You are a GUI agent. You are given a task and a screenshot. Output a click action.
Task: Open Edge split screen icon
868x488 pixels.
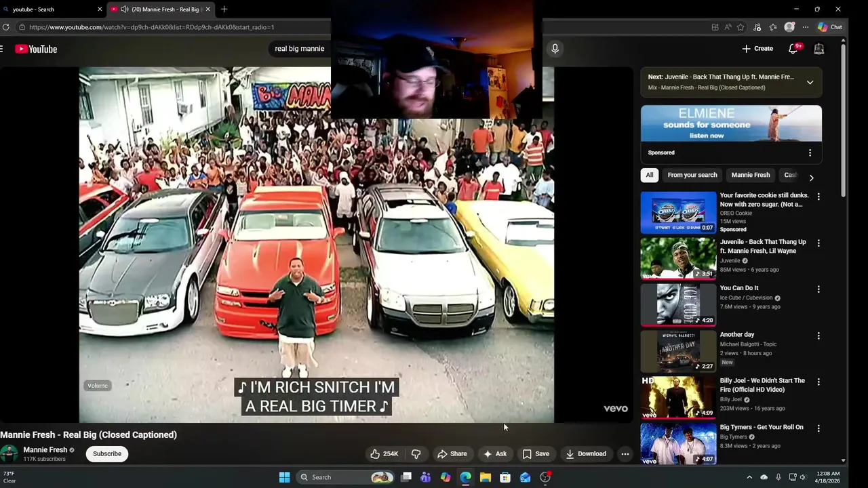715,27
